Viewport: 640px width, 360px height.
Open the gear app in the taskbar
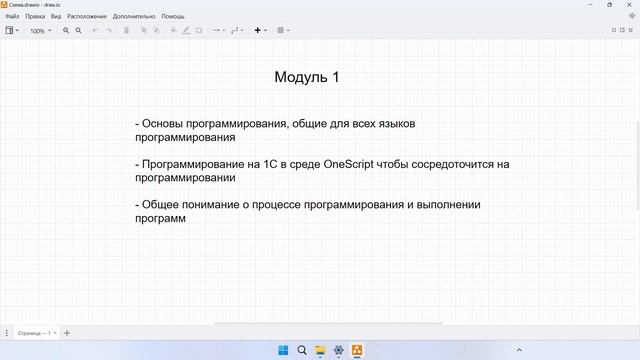(338, 350)
